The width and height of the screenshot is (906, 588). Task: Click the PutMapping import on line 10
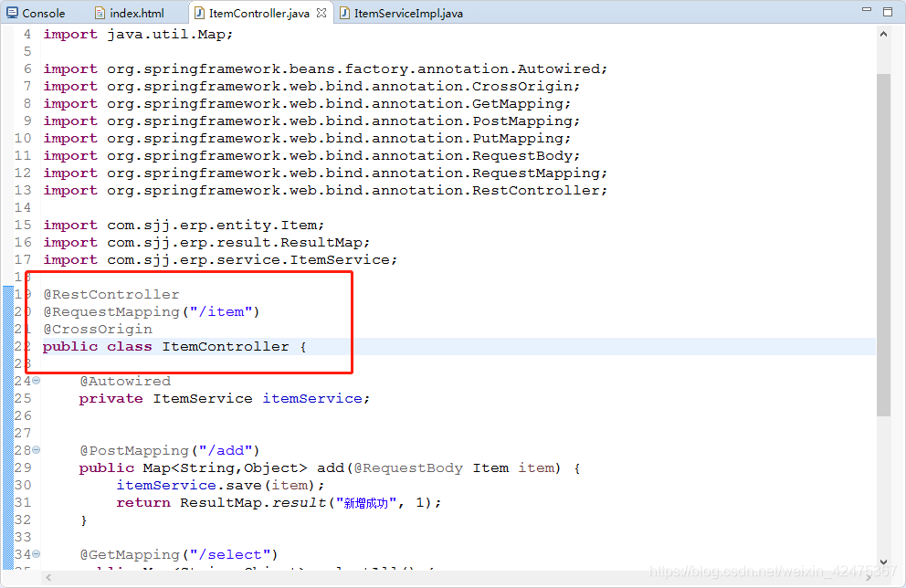pyautogui.click(x=307, y=138)
